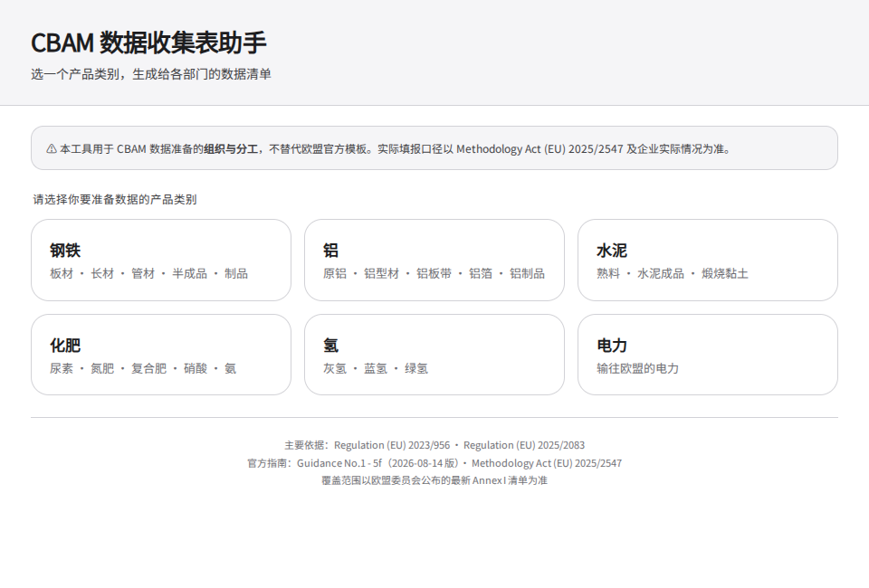
Task: Click the text 灰氢 · 蓝氢 · 绿氢
Action: pos(376,369)
